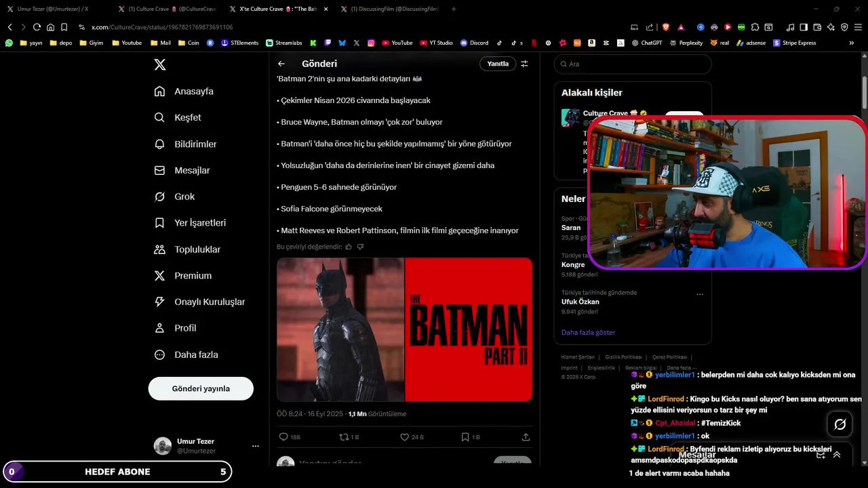Open Stripe Express bookmark
The width and height of the screenshot is (868, 488).
coord(795,43)
